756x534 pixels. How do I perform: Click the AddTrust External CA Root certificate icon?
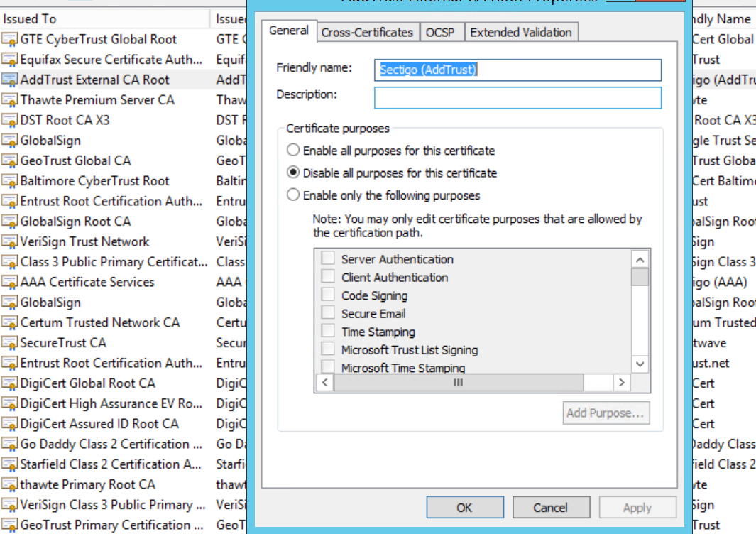pos(10,80)
